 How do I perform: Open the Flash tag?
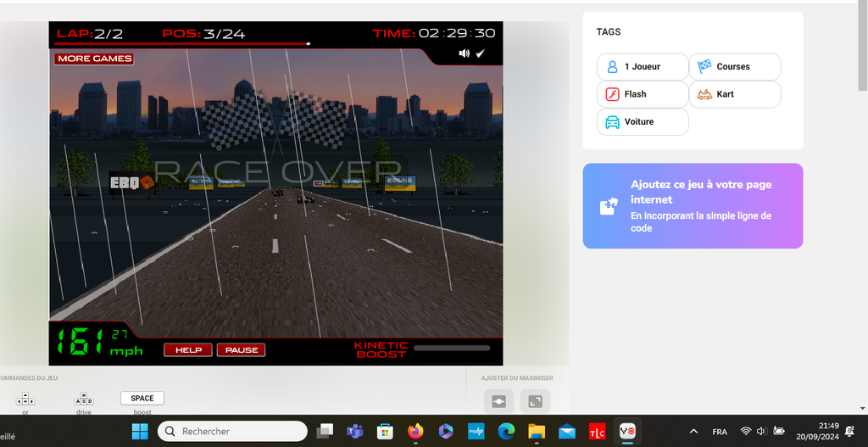643,94
